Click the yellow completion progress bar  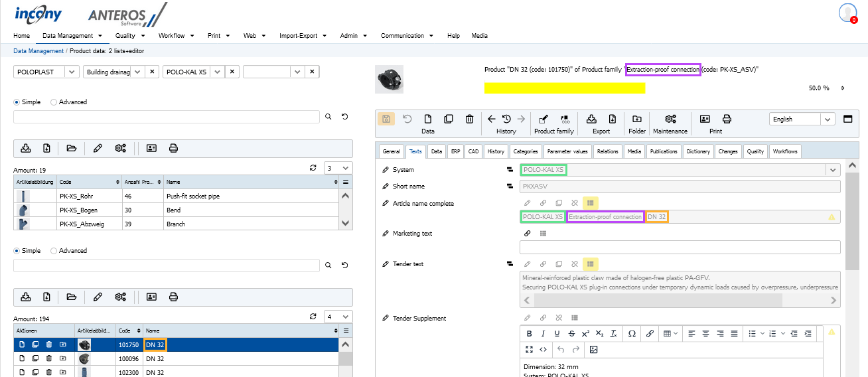(x=564, y=88)
